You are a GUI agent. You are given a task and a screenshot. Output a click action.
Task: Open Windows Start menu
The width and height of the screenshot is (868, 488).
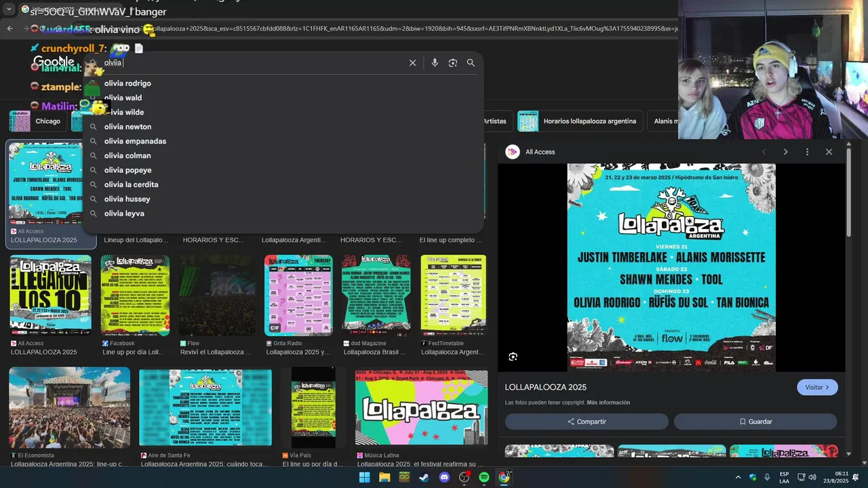[364, 477]
